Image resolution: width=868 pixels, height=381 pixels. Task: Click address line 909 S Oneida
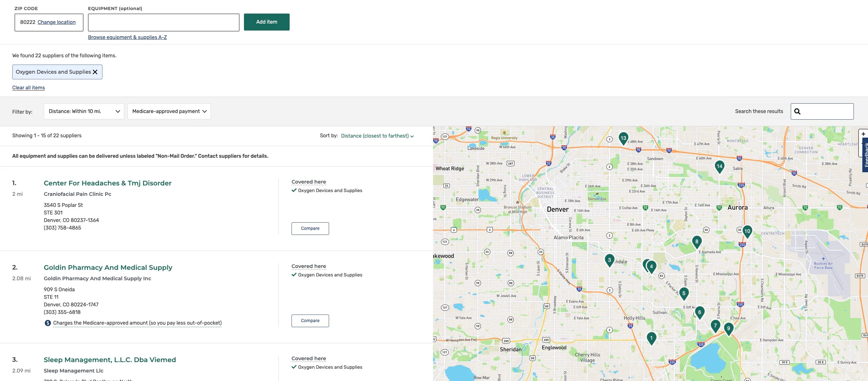click(x=59, y=290)
